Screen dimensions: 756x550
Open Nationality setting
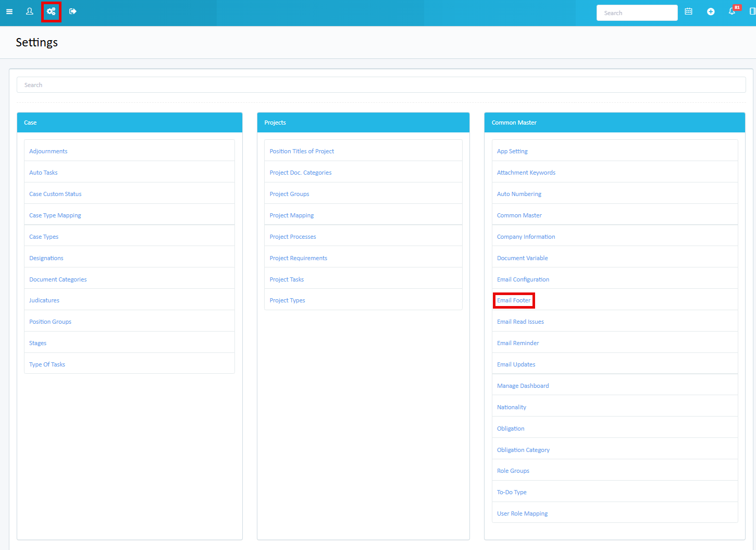point(512,407)
